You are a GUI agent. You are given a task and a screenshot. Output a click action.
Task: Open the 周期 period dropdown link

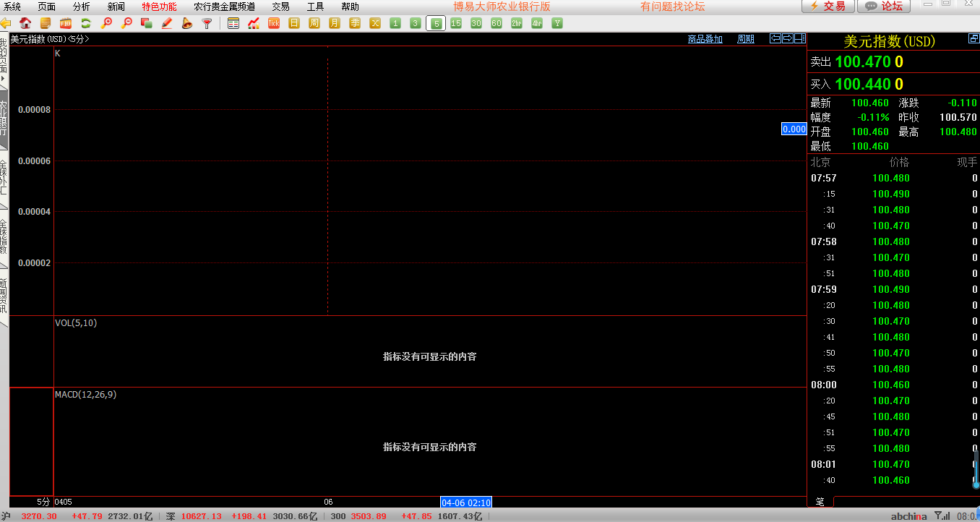tap(745, 39)
